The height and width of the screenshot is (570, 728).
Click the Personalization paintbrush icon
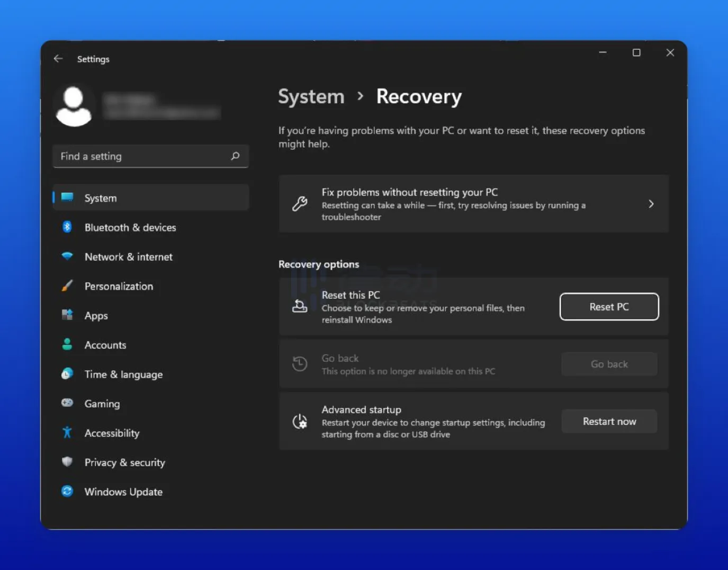point(67,286)
